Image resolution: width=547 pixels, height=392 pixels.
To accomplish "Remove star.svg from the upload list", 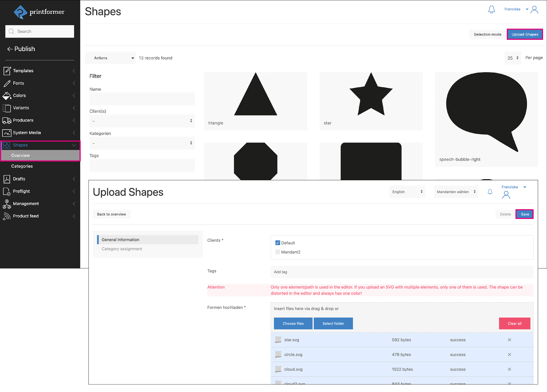I will [x=509, y=340].
